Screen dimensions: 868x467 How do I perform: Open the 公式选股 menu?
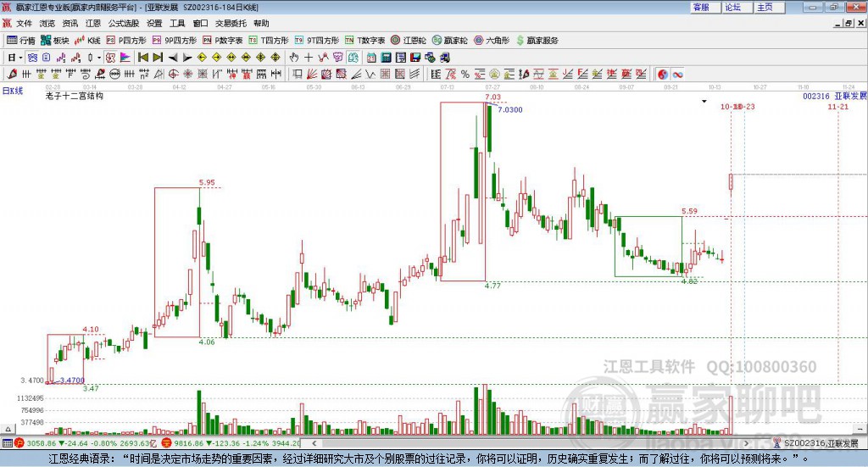[x=124, y=23]
